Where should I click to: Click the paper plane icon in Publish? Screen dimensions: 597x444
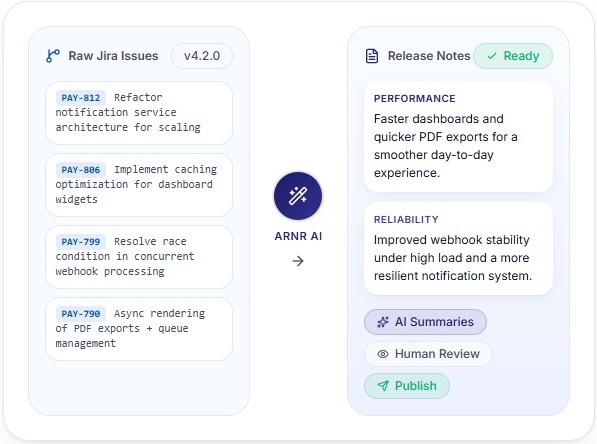[383, 386]
